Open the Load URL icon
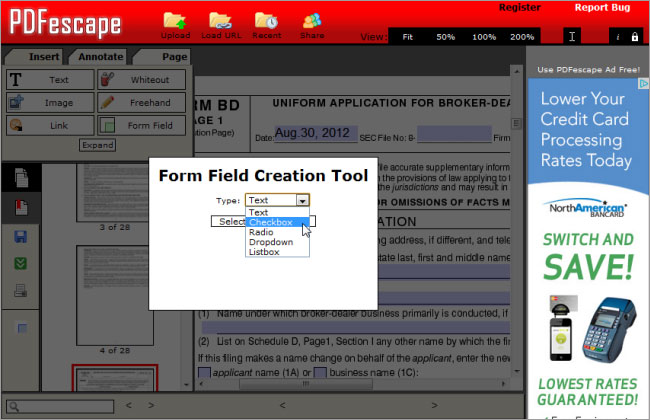This screenshot has width=650, height=420. pyautogui.click(x=221, y=21)
